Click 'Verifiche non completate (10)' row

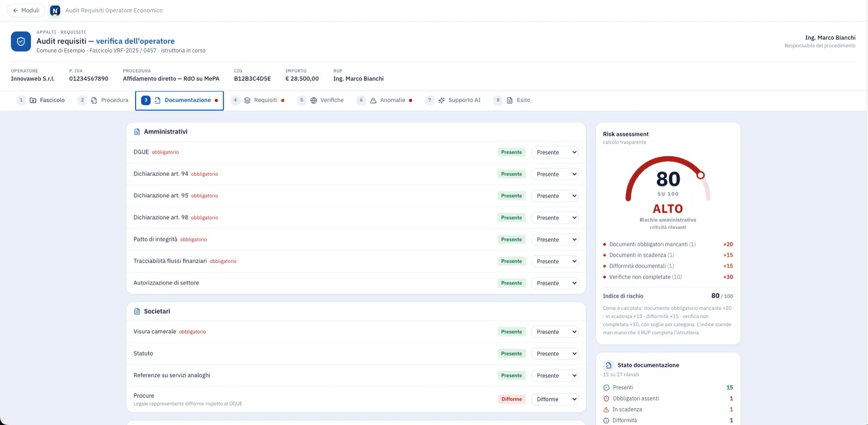tap(668, 277)
